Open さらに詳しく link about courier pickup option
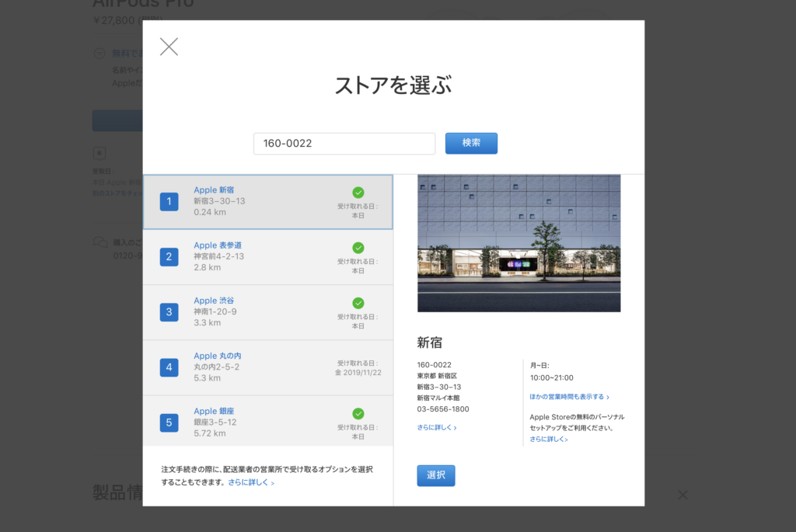Viewport: 796px width, 532px height. click(250, 482)
